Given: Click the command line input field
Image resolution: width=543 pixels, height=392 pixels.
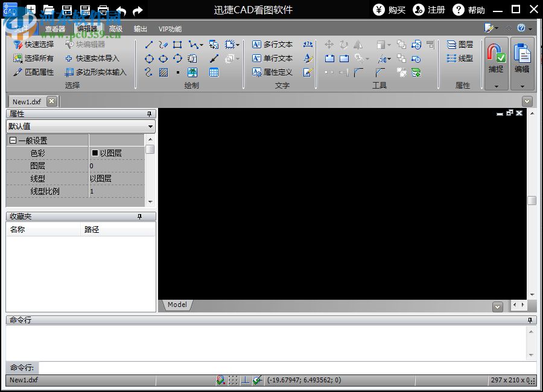Looking at the screenshot, I should 287,368.
